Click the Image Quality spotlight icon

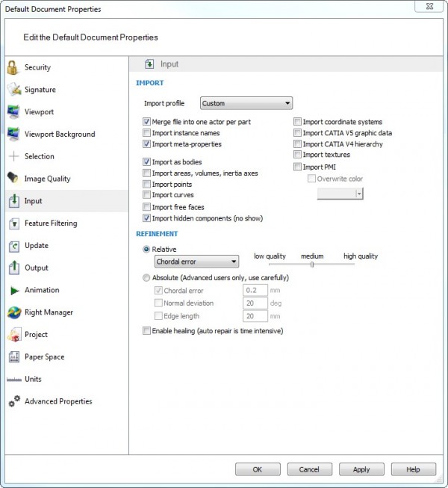(x=13, y=178)
